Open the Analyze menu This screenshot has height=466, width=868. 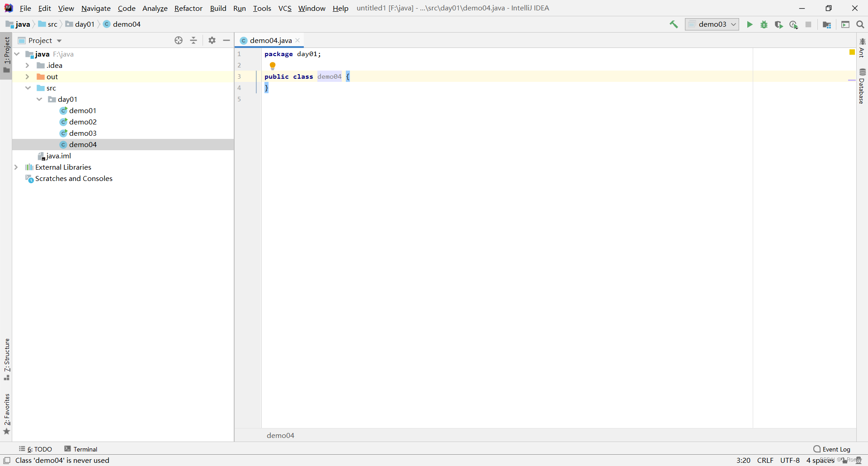click(x=155, y=8)
